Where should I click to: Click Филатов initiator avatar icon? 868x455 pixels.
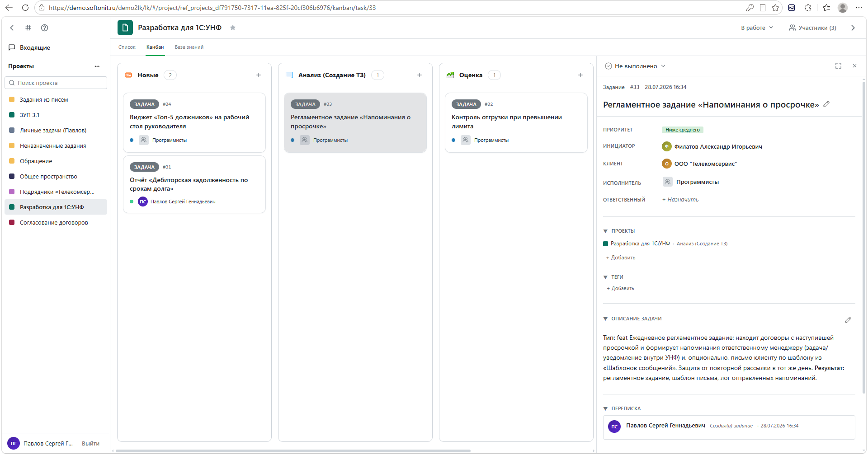point(666,146)
